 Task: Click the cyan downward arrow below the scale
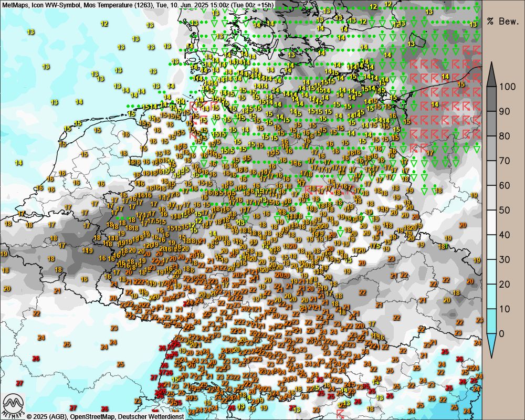click(x=491, y=348)
